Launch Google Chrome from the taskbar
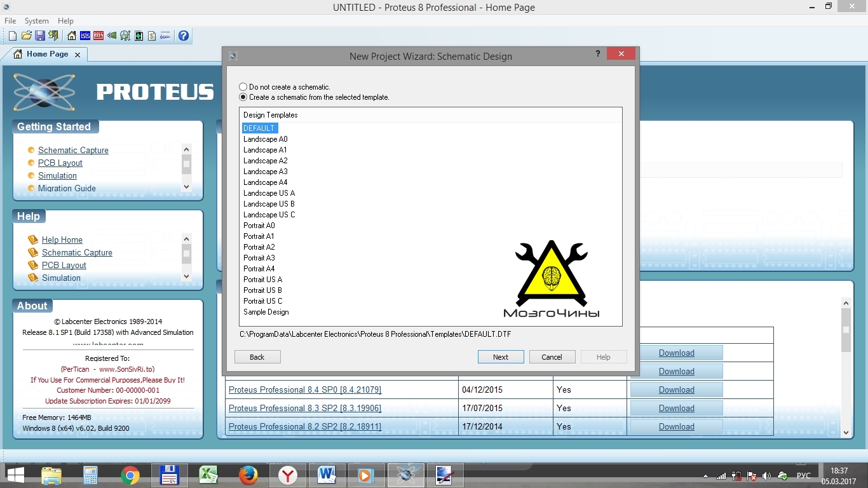Screen dimensions: 868x488 click(x=130, y=475)
